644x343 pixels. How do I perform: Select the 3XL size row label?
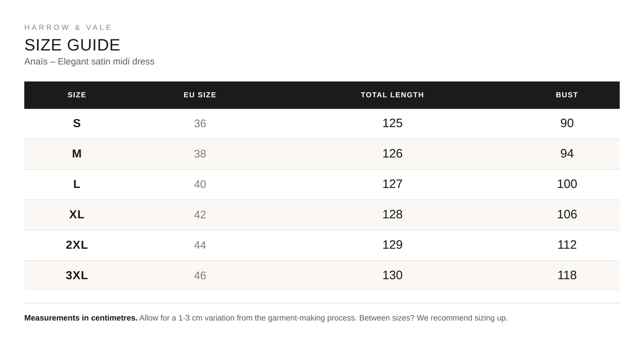tap(77, 276)
